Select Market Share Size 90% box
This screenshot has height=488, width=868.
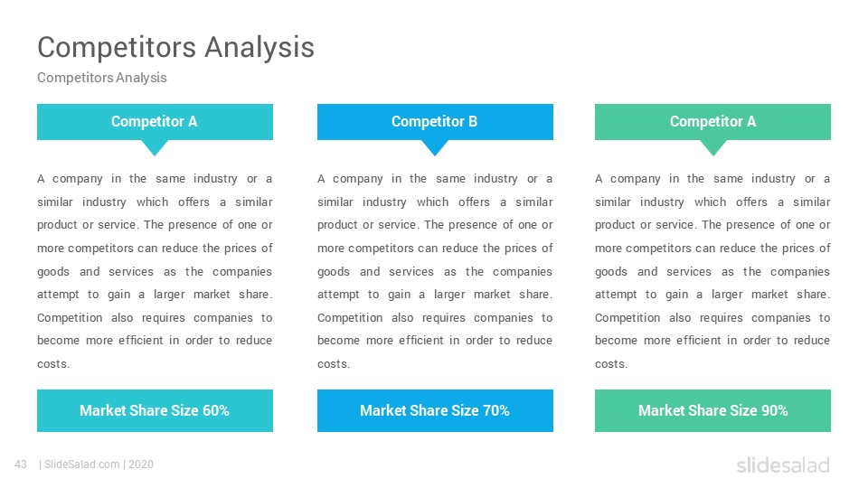point(713,410)
